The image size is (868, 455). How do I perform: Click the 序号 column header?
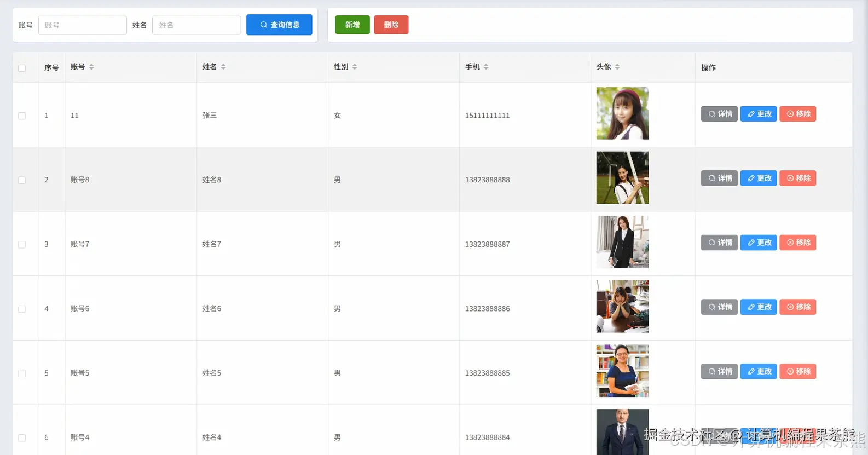[x=51, y=68]
